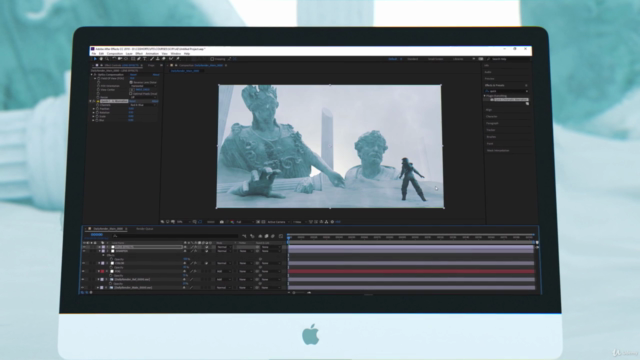
Task: Select the Clone Stamp tool
Action: pos(158,59)
